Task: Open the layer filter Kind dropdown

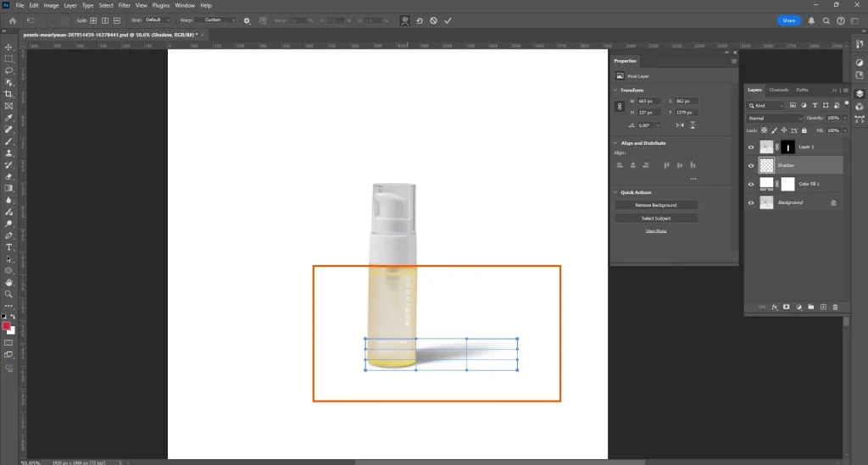Action: (765, 106)
